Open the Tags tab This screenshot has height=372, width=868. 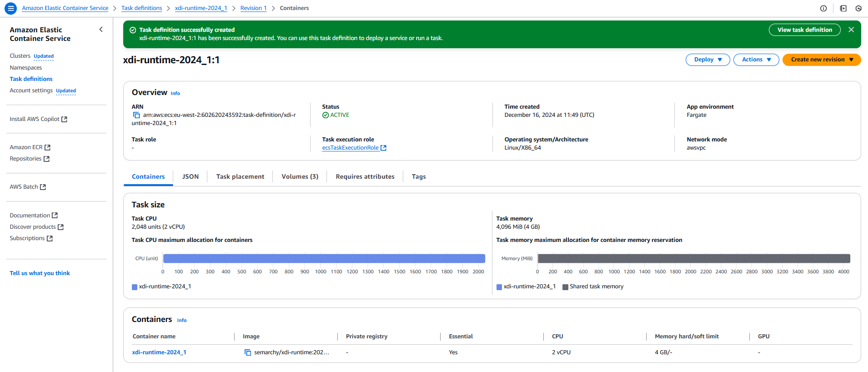click(419, 176)
